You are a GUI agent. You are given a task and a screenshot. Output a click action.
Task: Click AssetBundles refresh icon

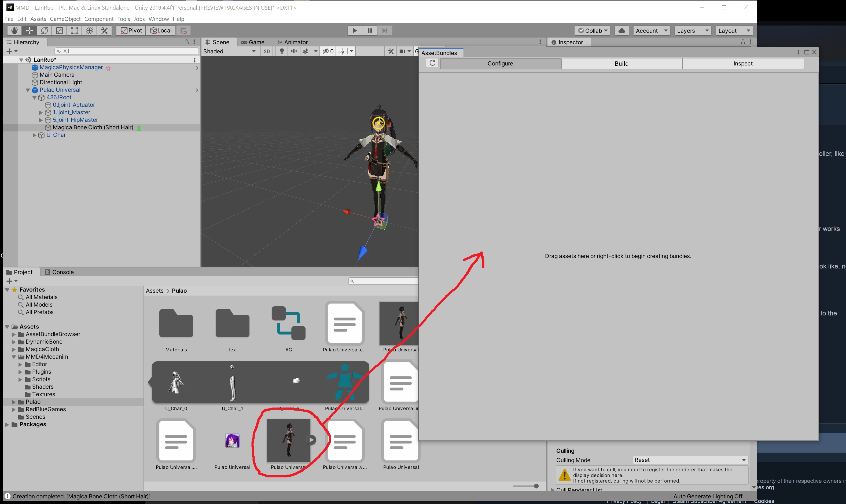pyautogui.click(x=432, y=63)
